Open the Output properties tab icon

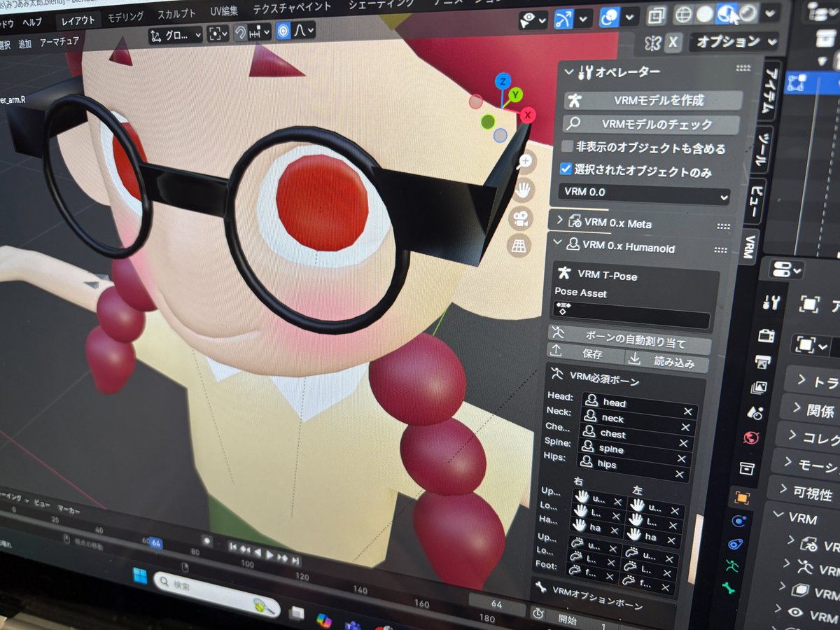[762, 362]
